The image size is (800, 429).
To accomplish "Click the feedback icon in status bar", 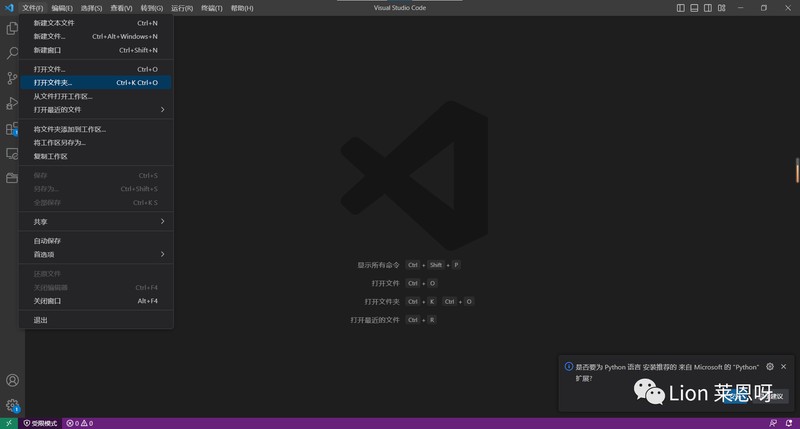I will [x=773, y=423].
